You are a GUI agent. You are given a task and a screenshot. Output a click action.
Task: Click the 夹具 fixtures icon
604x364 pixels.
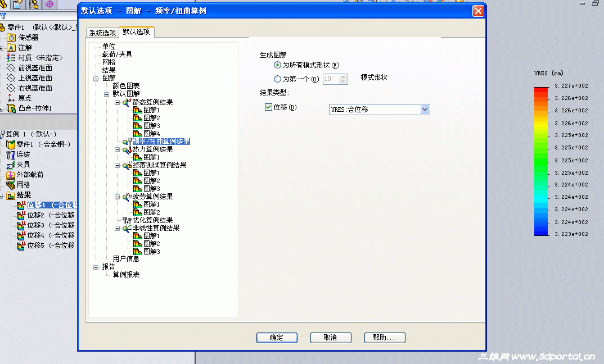tap(10, 165)
